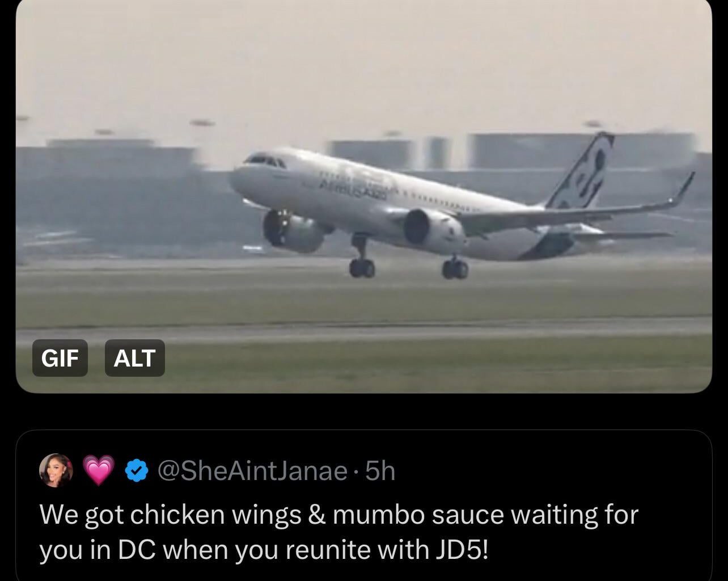Screen dimensions: 728x581
Task: Click the plane's cockpit windows
Action: pos(265,161)
